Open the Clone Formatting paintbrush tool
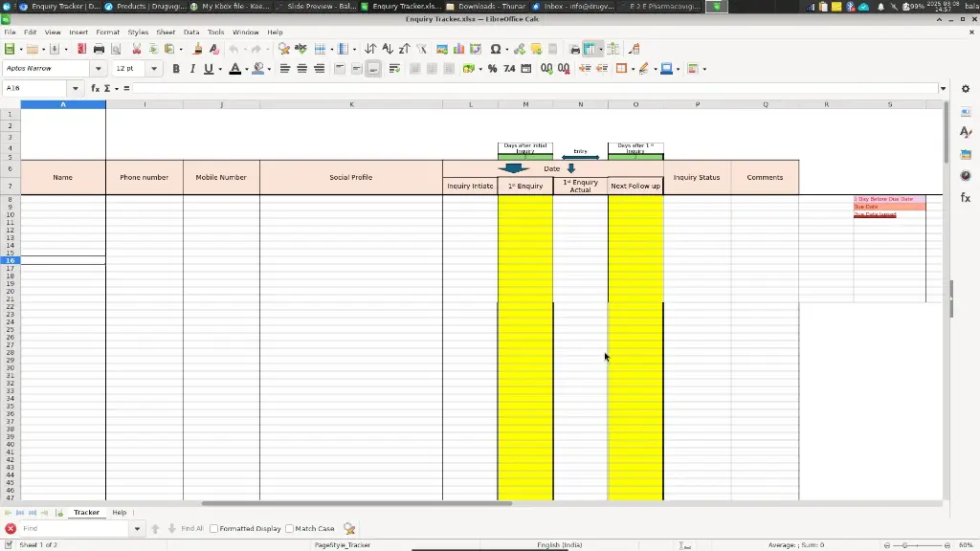 point(196,49)
